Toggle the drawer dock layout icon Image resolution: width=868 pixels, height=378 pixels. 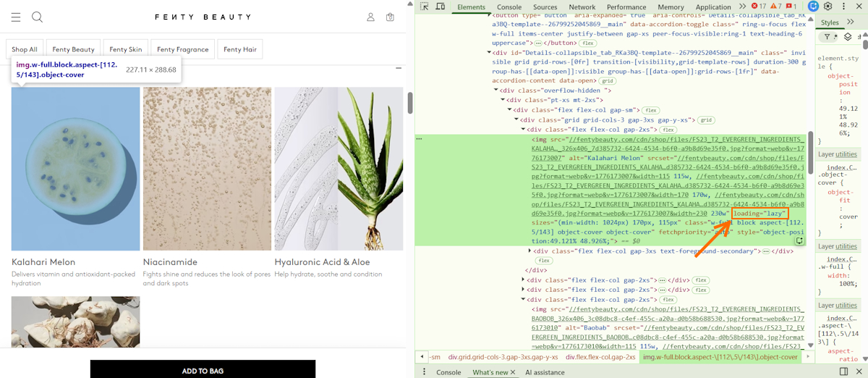point(843,371)
